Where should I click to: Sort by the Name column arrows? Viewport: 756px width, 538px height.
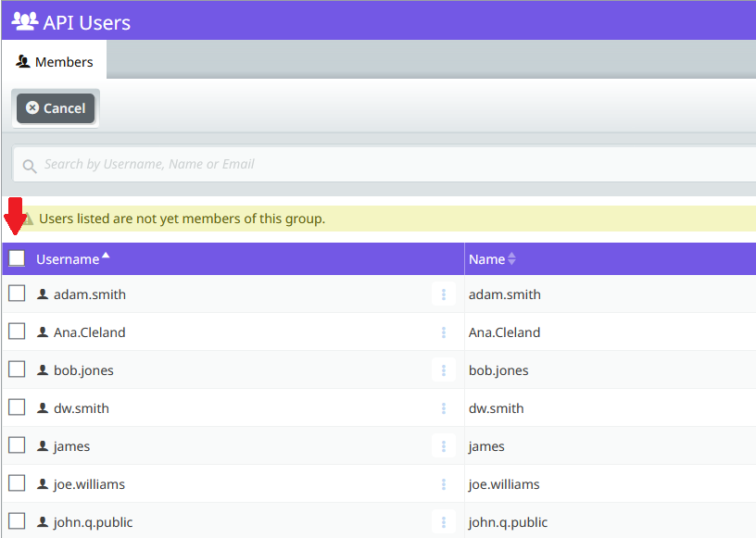(x=511, y=259)
